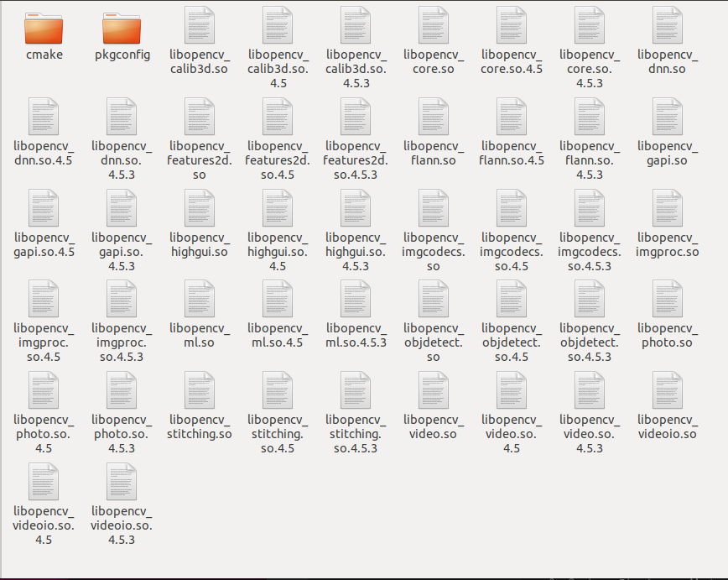This screenshot has width=728, height=580.
Task: Select libopencv_flann.so.4.5.3 file icon
Action: coord(590,117)
